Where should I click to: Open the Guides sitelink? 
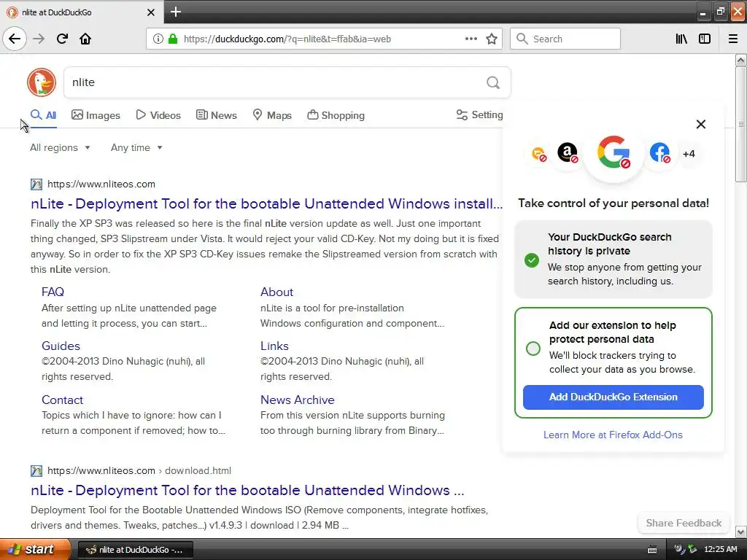tap(61, 346)
